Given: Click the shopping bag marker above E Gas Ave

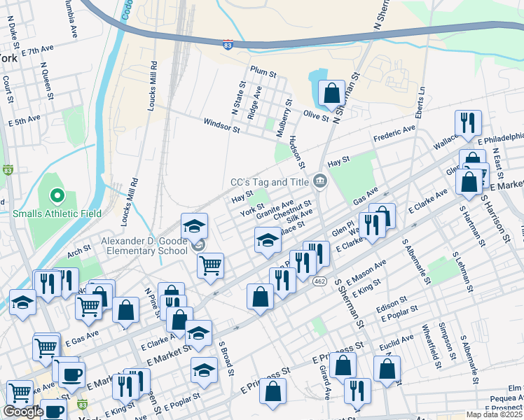Looking at the screenshot, I should click(x=125, y=311).
